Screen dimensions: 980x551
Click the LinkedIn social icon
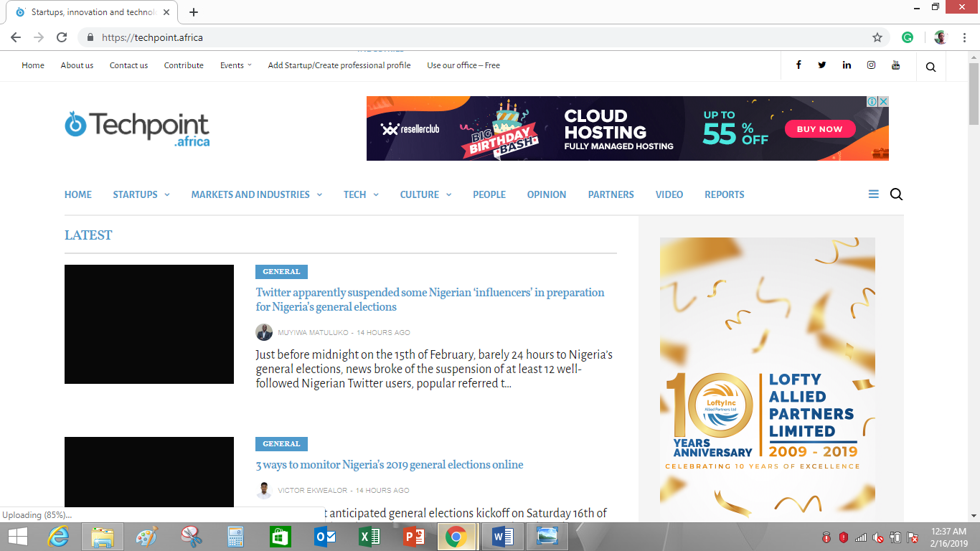(847, 65)
